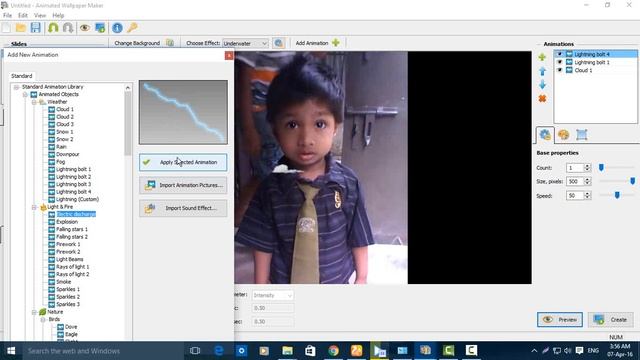Click the green Undo arrow icon
This screenshot has height=360, width=640.
click(53, 28)
